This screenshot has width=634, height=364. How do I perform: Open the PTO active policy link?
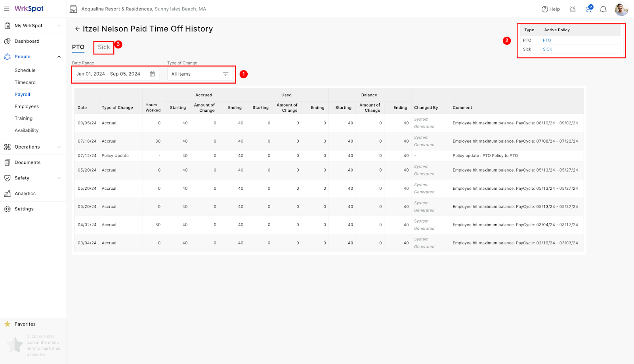[x=547, y=40]
